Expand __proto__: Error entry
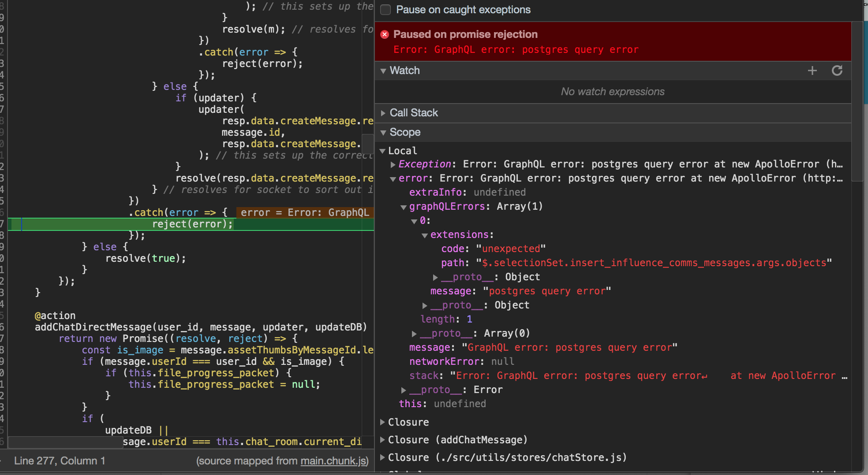Image resolution: width=868 pixels, height=475 pixels. tap(404, 390)
